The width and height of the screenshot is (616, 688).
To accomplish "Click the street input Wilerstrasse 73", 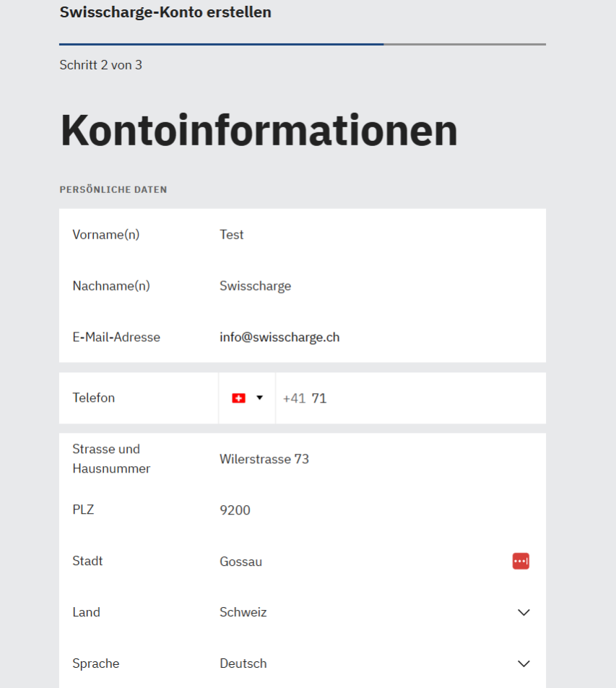I will click(x=381, y=459).
